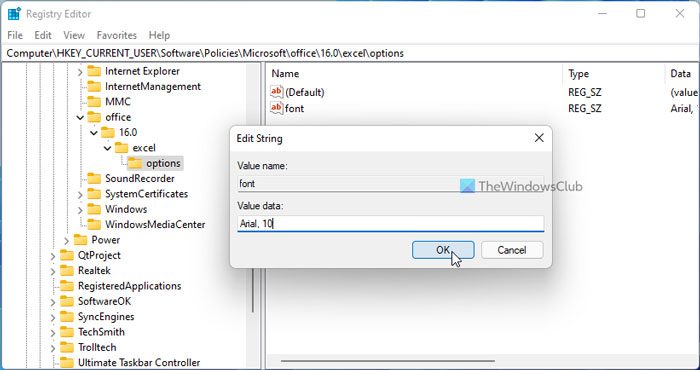Screen dimensions: 700x370
Task: Select the options folder icon
Action: click(x=135, y=163)
